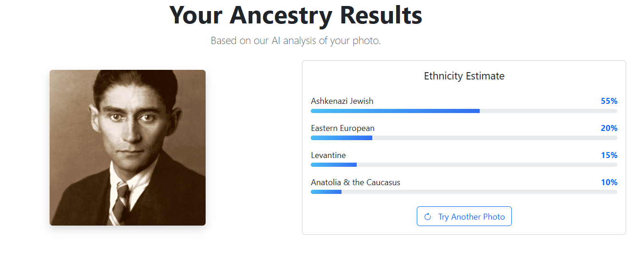Click the AI analysis subtitle text
Screen dimensions: 644x255
coord(296,41)
